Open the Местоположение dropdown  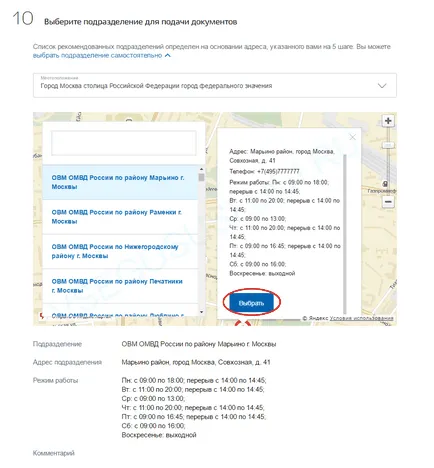(215, 85)
